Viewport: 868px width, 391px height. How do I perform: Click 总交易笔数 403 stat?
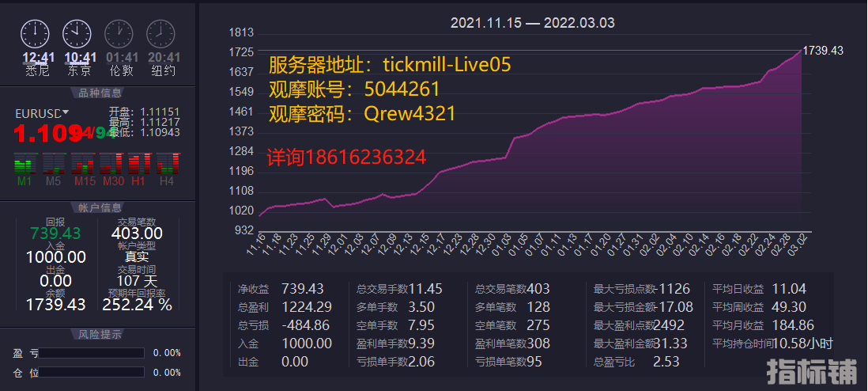(512, 289)
